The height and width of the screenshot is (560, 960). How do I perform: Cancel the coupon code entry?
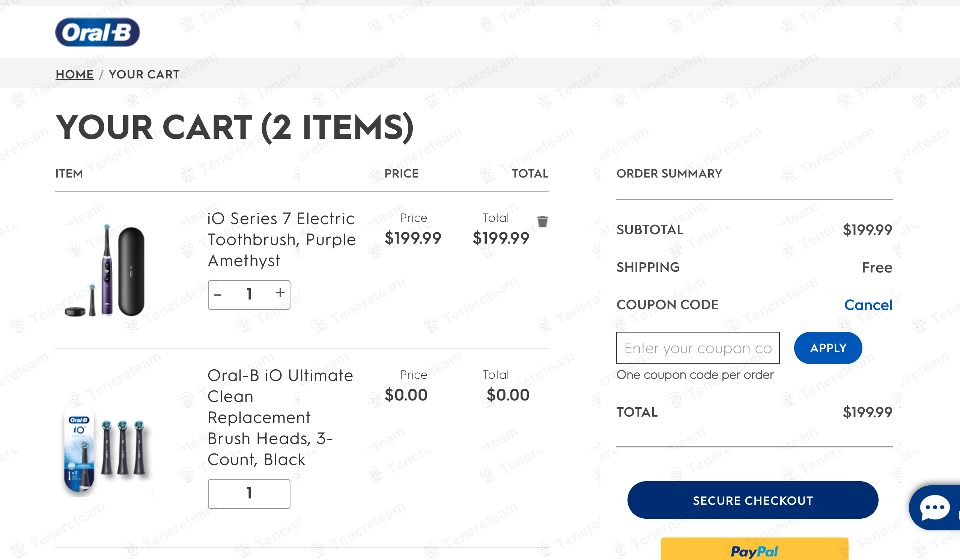[868, 305]
